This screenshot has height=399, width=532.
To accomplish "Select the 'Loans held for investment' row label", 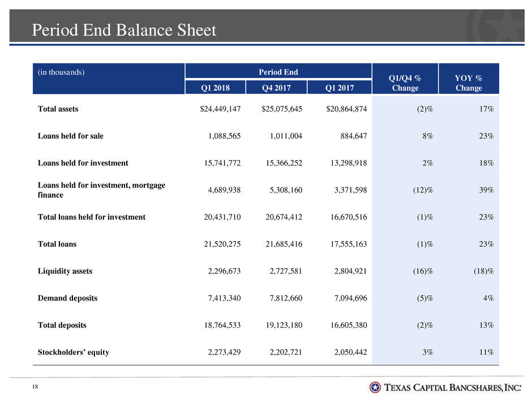I will tap(83, 163).
